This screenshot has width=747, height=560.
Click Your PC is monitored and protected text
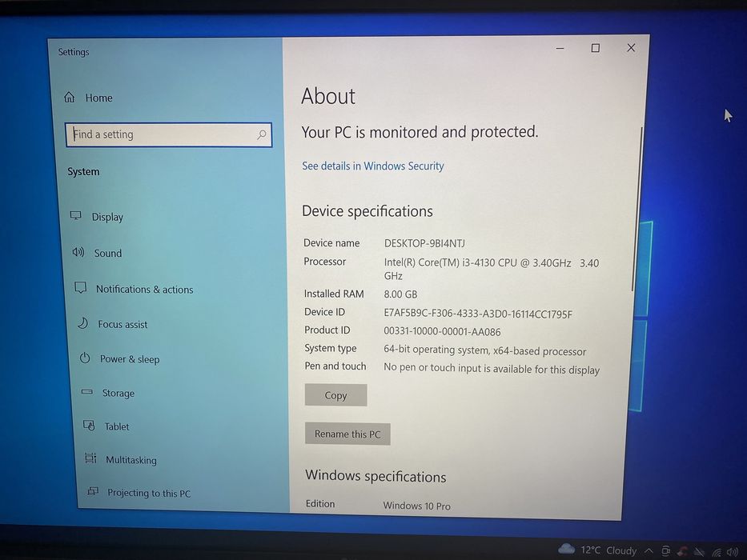click(420, 132)
